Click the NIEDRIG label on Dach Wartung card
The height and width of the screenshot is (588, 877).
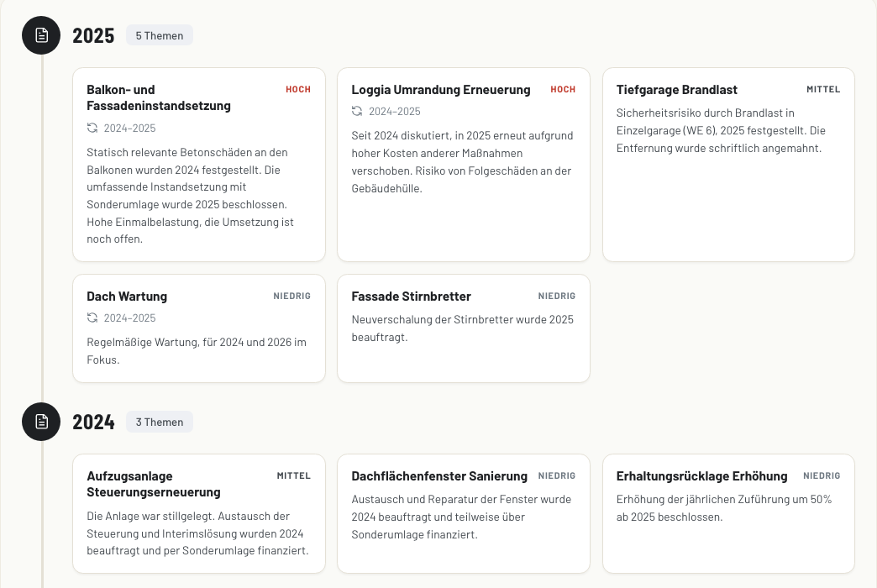tap(292, 296)
